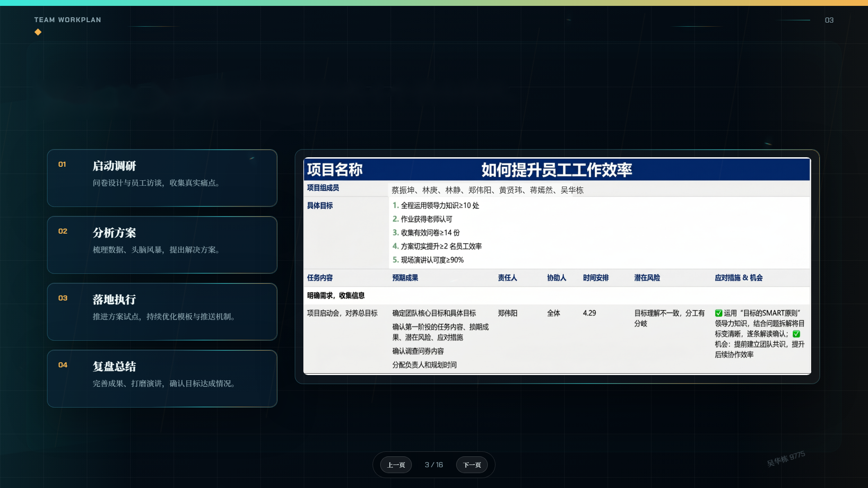Click the 应对措施 & 机会 column header
This screenshot has width=868, height=488.
(x=739, y=277)
